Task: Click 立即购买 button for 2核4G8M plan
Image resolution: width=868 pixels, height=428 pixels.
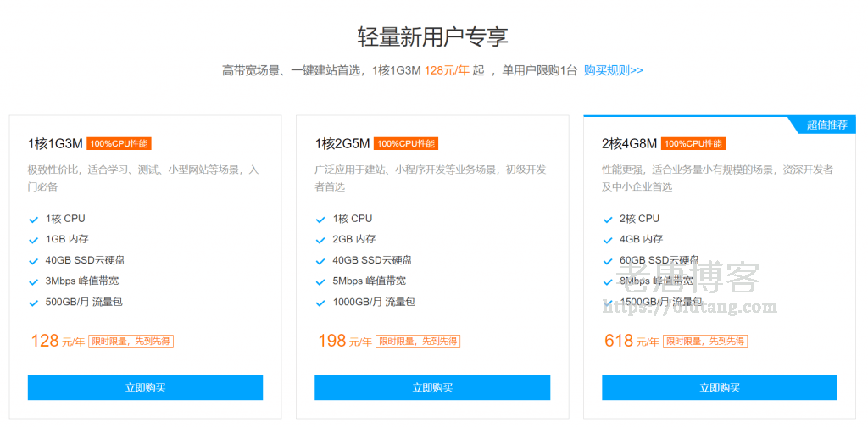Action: (719, 387)
